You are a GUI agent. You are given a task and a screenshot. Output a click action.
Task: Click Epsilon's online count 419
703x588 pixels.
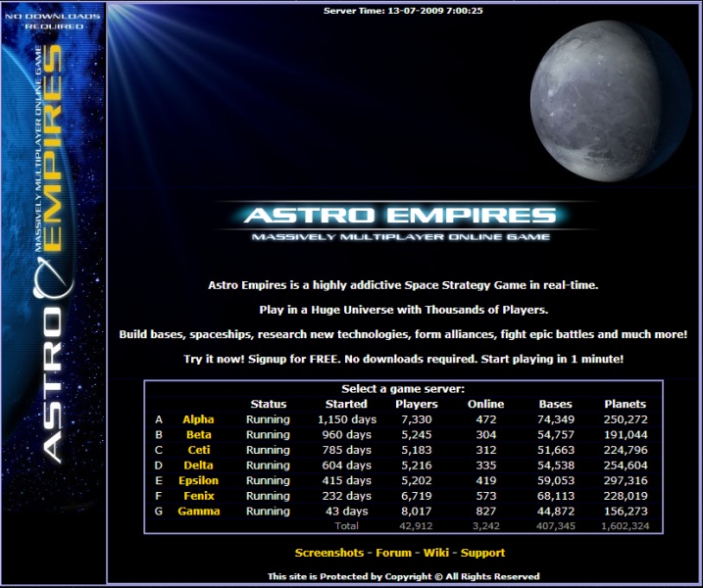point(486,480)
